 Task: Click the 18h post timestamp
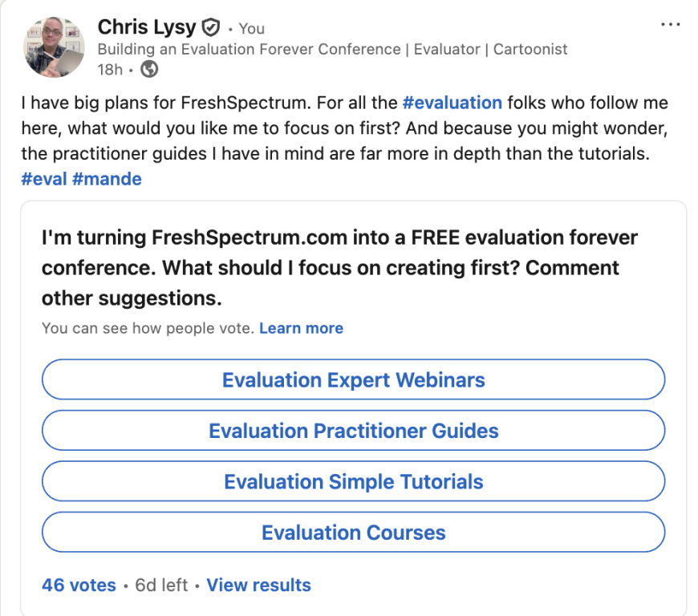[110, 70]
